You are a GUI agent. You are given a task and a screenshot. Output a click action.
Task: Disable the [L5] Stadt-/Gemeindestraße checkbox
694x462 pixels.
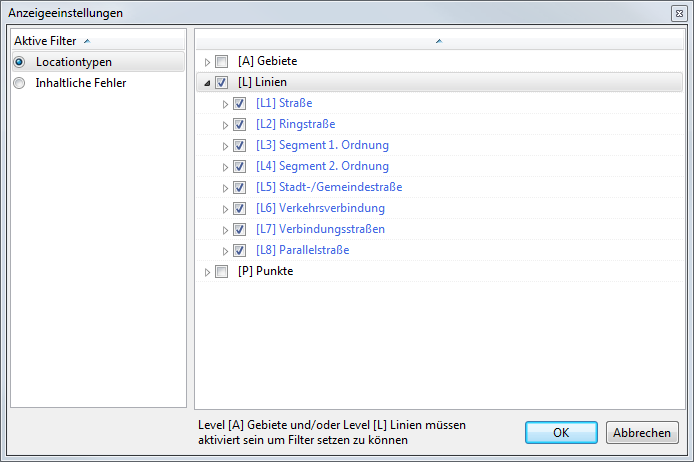click(240, 188)
